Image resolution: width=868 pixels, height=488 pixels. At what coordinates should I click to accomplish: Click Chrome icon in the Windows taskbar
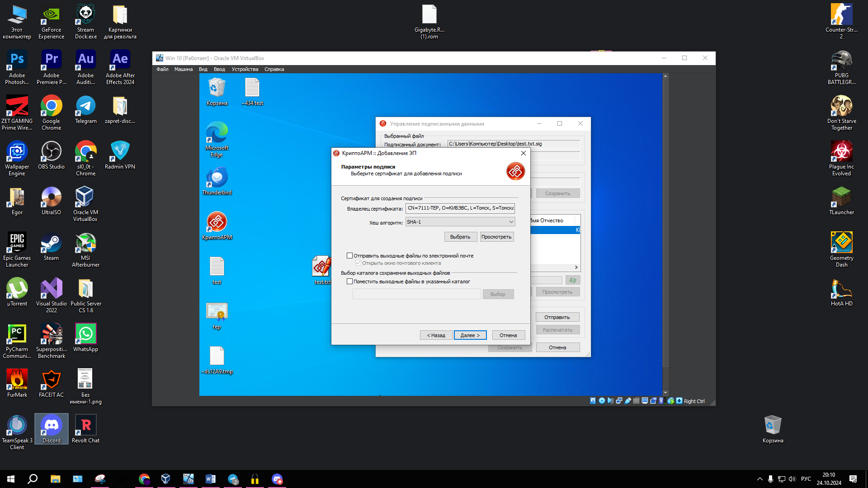click(144, 479)
